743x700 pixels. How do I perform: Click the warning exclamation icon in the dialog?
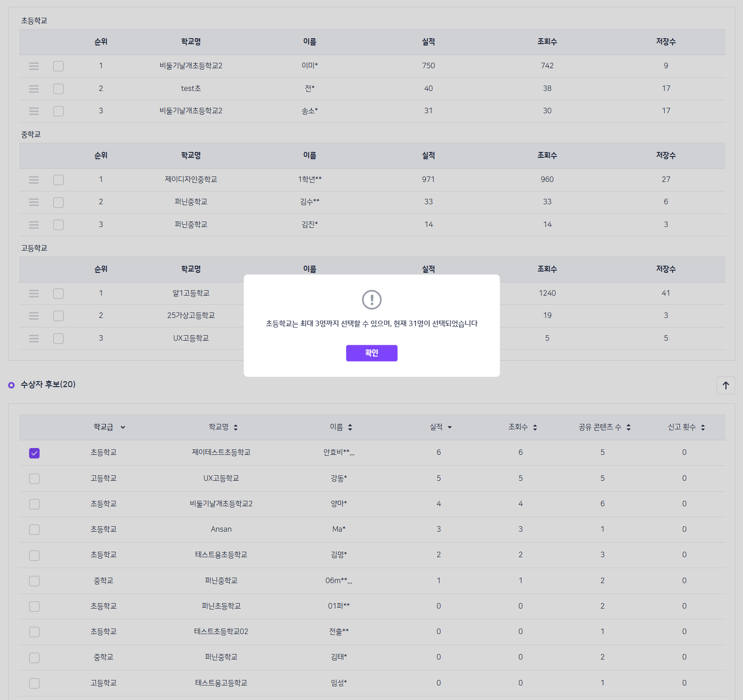tap(371, 300)
